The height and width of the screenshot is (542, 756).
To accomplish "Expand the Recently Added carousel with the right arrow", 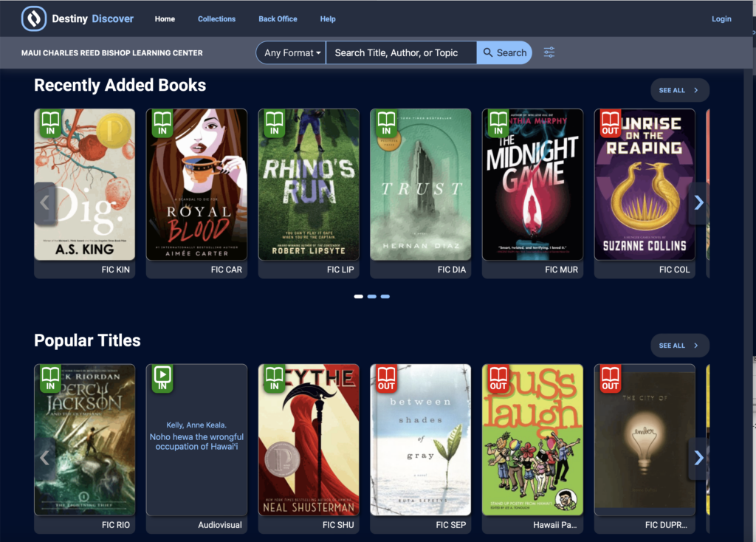I will 698,203.
